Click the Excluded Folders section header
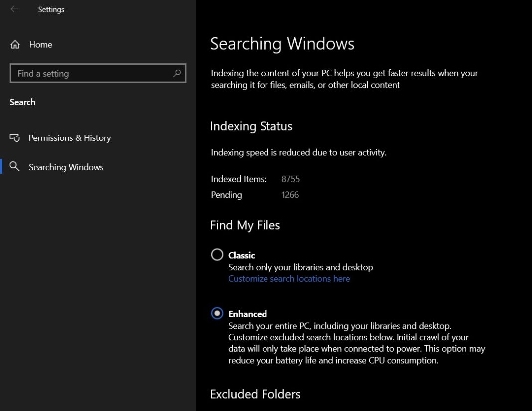The width and height of the screenshot is (532, 411). click(255, 394)
